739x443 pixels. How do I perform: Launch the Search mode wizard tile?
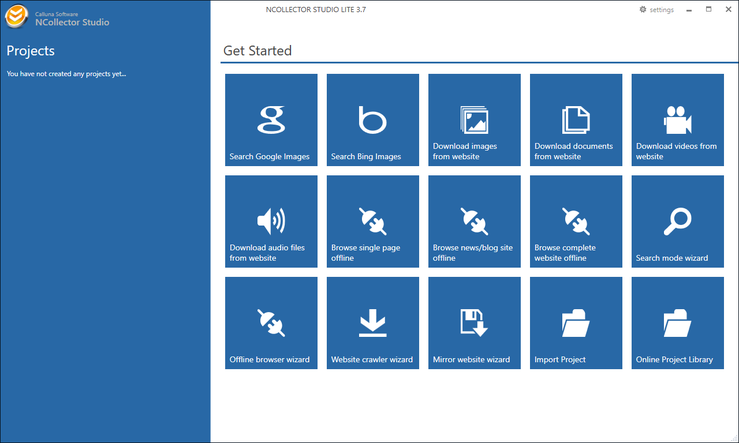coord(677,222)
